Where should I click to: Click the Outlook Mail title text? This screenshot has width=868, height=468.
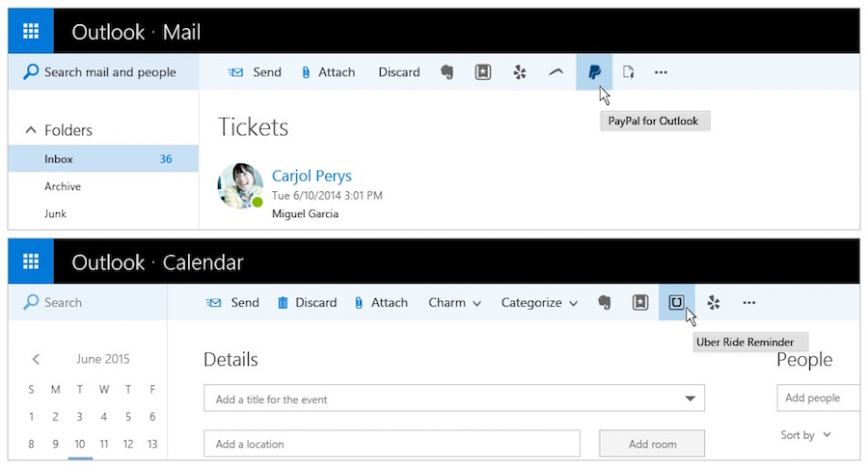tap(136, 32)
